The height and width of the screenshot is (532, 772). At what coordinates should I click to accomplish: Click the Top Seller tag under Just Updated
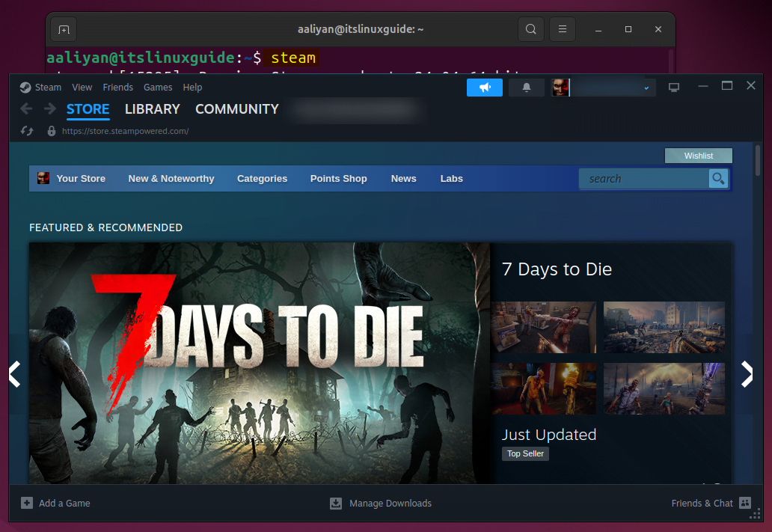[525, 453]
